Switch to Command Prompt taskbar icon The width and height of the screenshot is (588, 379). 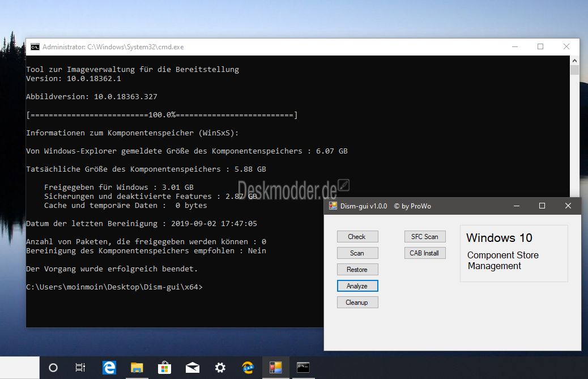pos(303,368)
